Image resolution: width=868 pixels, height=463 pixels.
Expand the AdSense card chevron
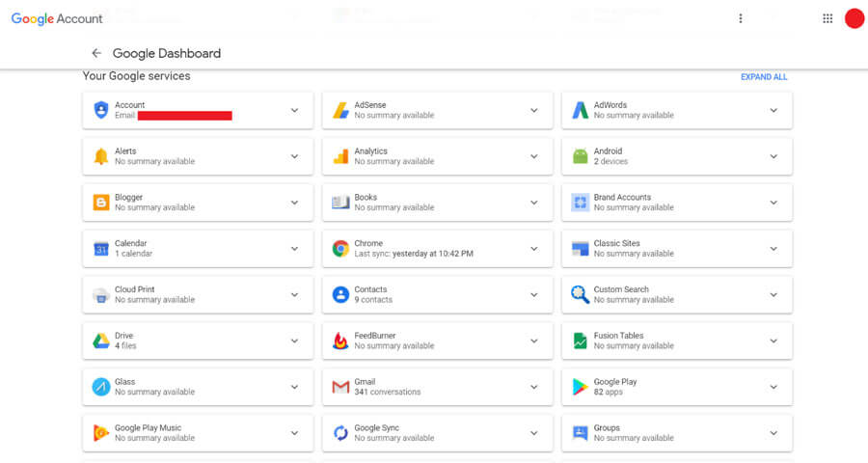tap(534, 110)
